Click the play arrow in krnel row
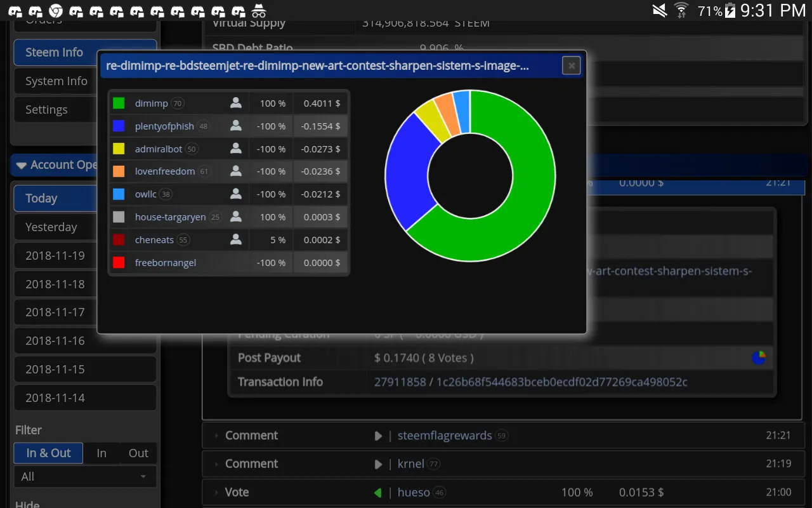Screen dimensions: 812x508 (378, 464)
